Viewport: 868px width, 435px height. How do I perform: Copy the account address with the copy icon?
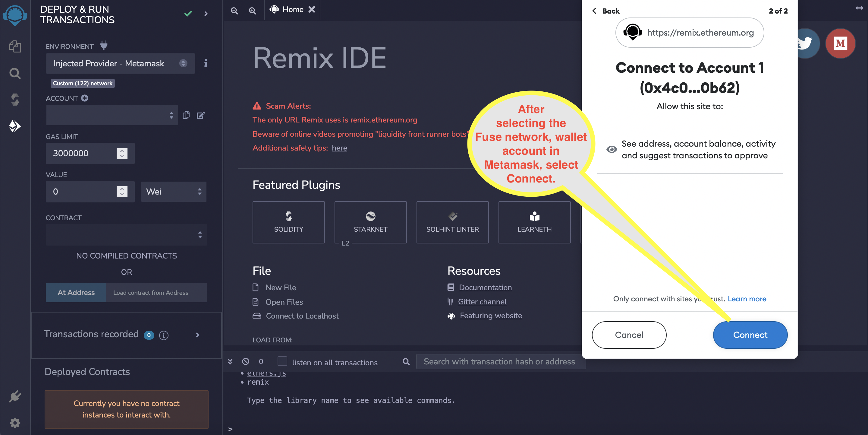(186, 115)
